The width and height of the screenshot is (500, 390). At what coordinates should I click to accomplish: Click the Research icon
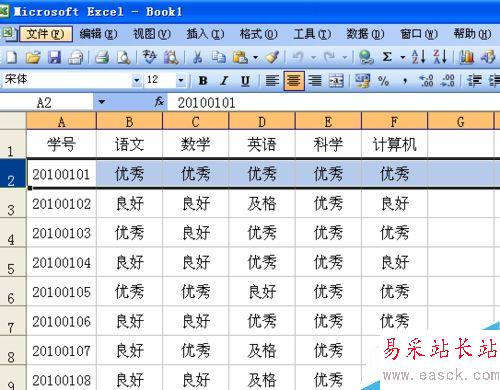click(171, 57)
